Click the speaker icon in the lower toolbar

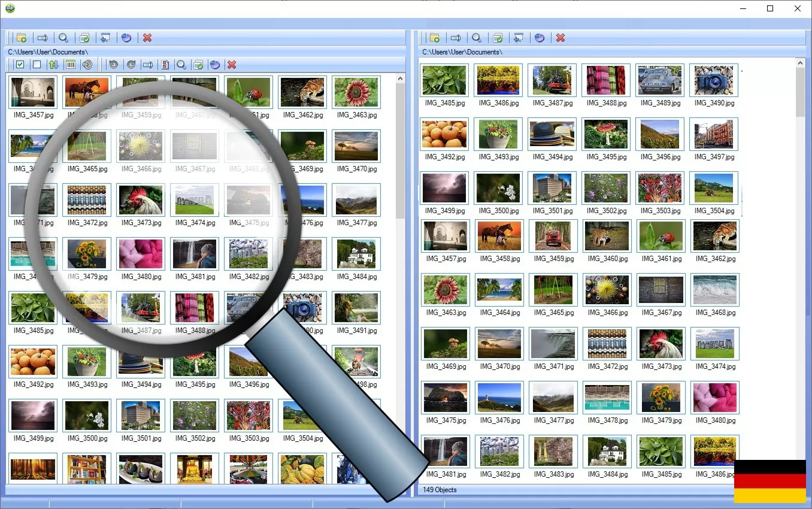tap(87, 64)
